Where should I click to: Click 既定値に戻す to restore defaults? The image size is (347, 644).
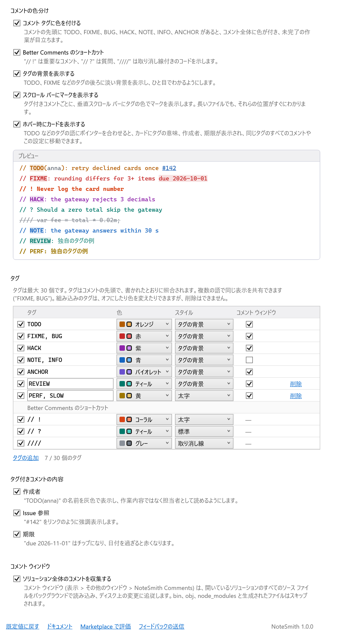pyautogui.click(x=23, y=626)
